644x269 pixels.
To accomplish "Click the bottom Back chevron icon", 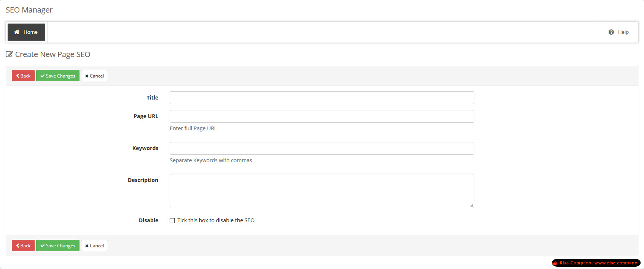I will pyautogui.click(x=17, y=246).
